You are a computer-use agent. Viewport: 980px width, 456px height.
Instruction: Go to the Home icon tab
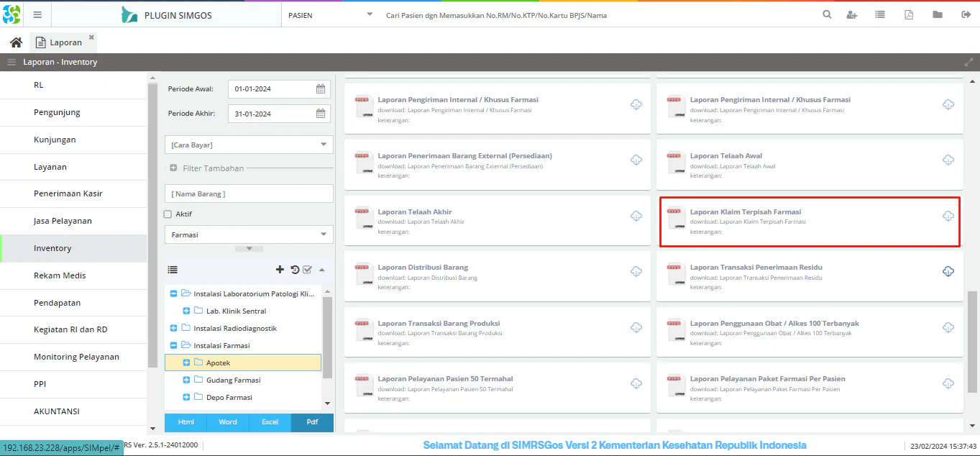point(16,42)
